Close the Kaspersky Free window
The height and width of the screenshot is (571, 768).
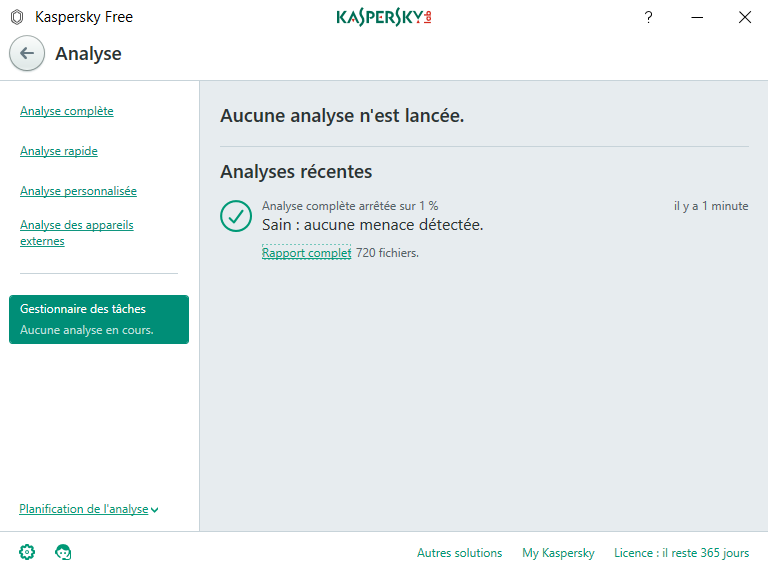point(745,17)
